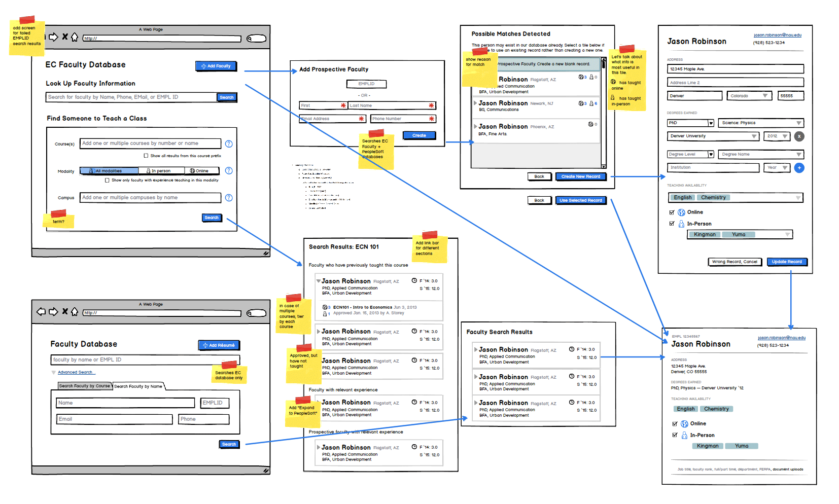Click the help icon next to Campus field
This screenshot has width=839, height=504.
tap(229, 198)
